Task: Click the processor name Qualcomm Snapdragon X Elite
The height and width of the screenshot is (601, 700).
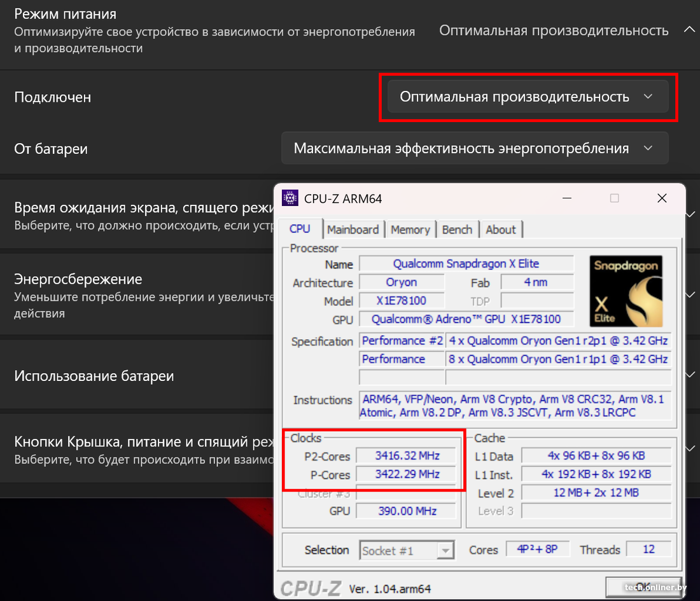Action: tap(466, 264)
